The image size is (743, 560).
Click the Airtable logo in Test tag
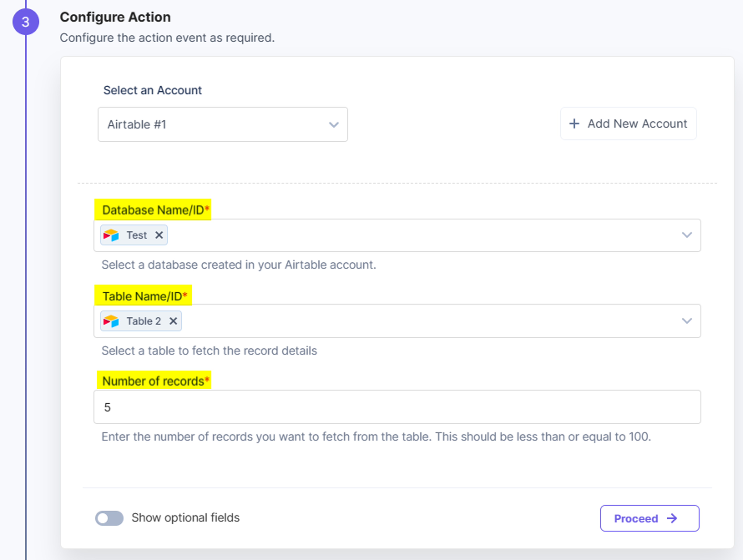[111, 235]
